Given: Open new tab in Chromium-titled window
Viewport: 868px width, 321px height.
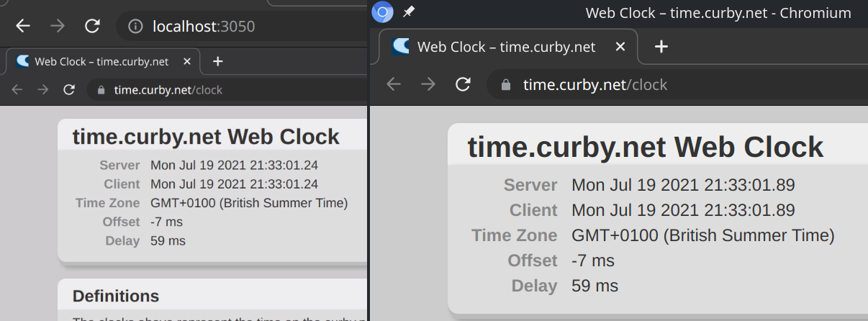Looking at the screenshot, I should [x=661, y=47].
